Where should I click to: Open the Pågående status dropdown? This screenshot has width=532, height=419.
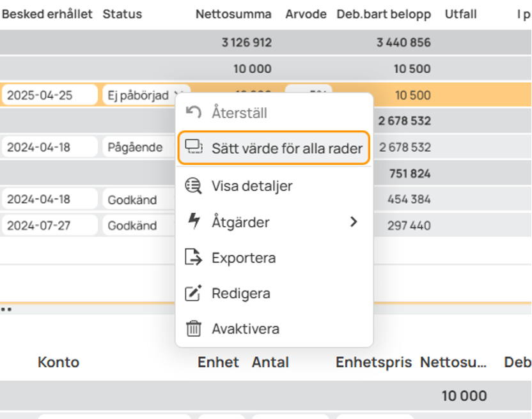137,148
